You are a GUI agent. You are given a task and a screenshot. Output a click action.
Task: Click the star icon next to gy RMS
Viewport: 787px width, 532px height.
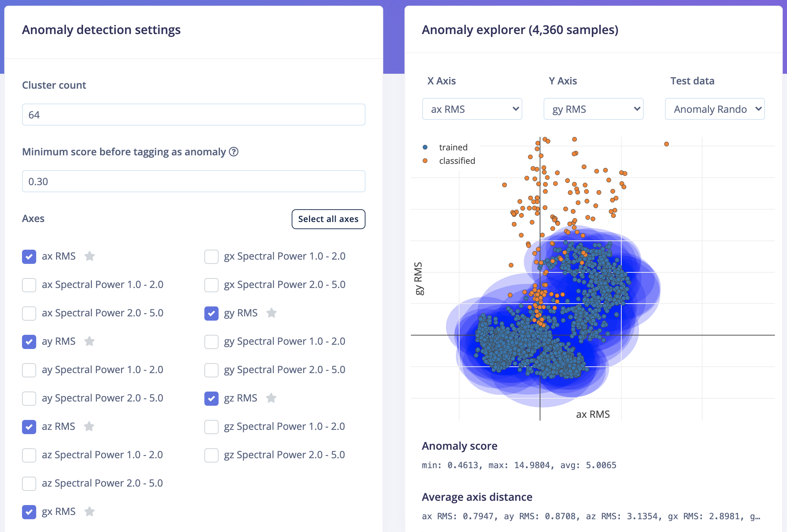pyautogui.click(x=271, y=313)
